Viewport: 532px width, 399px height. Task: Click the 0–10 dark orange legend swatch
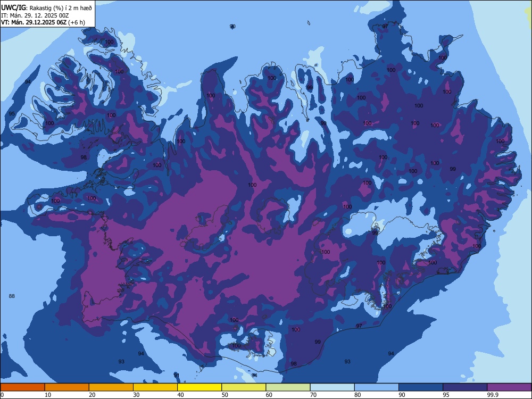(22, 387)
